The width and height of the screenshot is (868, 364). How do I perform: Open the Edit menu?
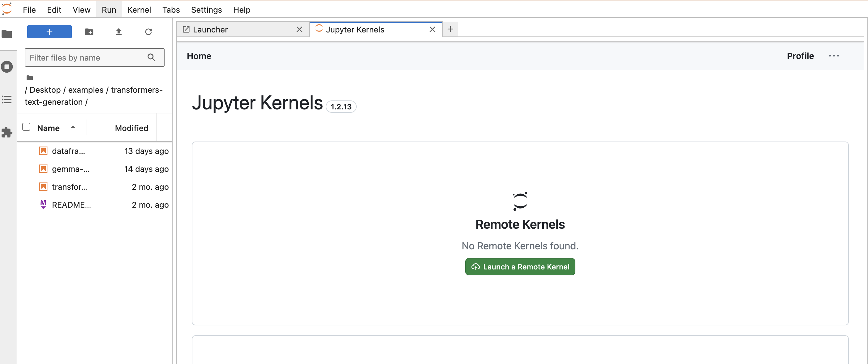click(x=54, y=10)
